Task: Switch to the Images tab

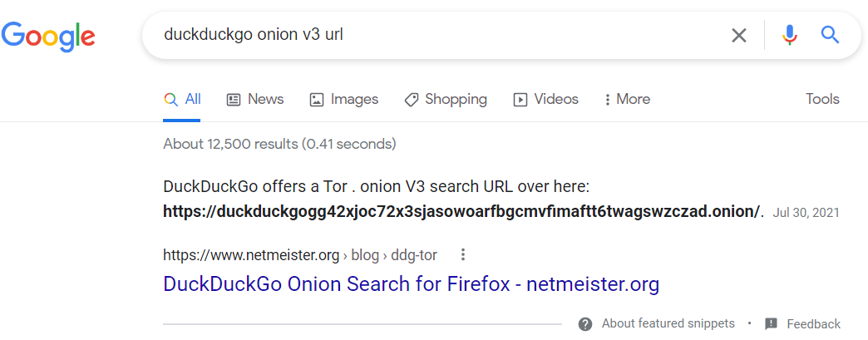Action: tap(354, 100)
